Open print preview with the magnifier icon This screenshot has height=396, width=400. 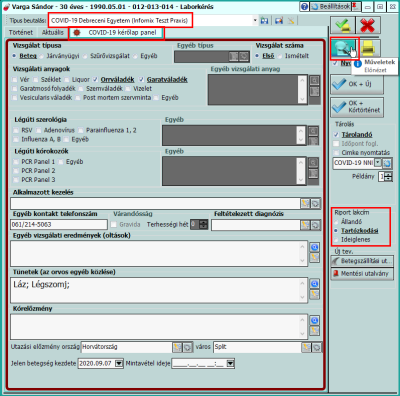coord(344,48)
